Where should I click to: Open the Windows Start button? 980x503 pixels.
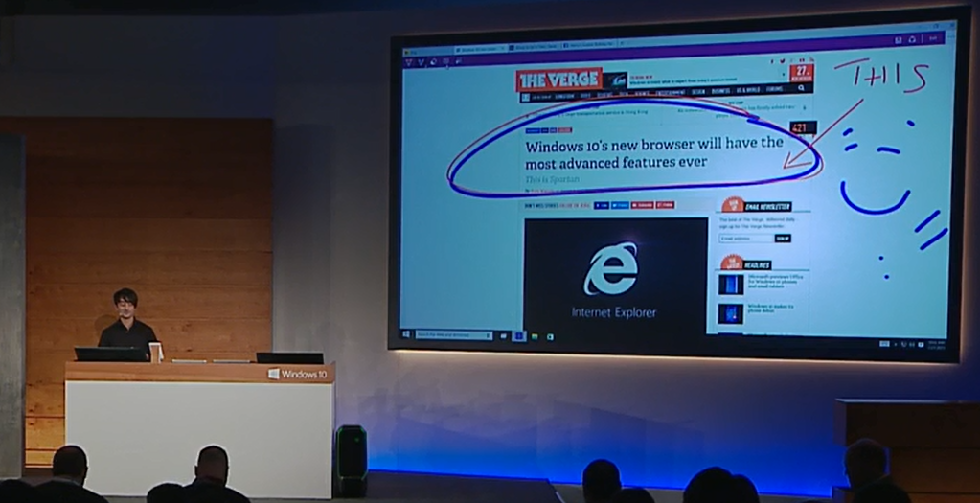tap(406, 334)
